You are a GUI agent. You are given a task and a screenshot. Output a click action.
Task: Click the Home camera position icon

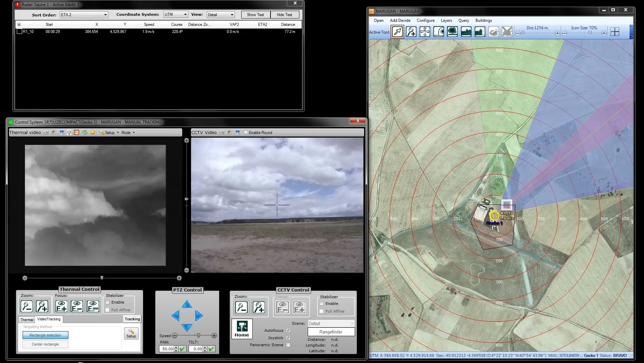(x=242, y=329)
